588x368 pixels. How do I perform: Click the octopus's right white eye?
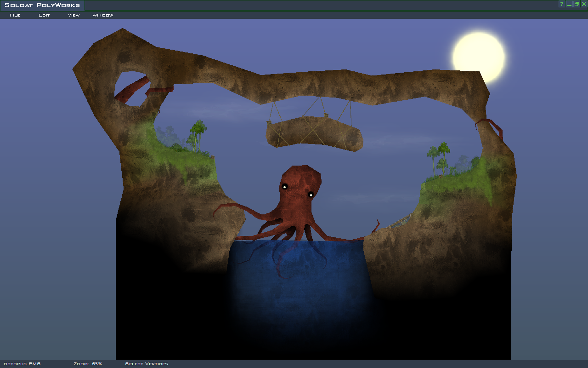[x=311, y=195]
